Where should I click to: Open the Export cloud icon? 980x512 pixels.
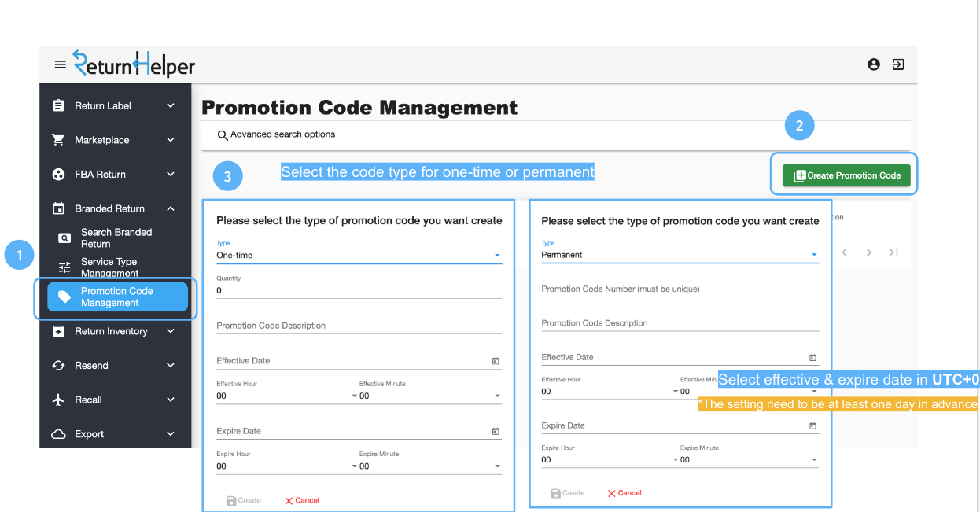tap(58, 433)
